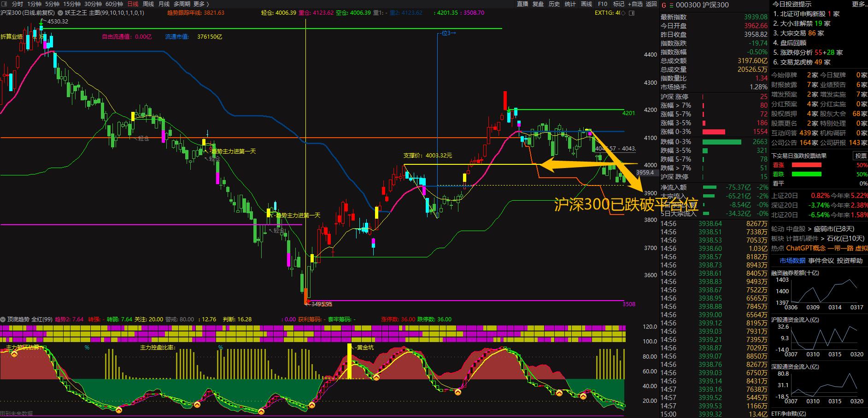
Task: Click 更多 in 今日投资提示 panel
Action: [x=859, y=4]
